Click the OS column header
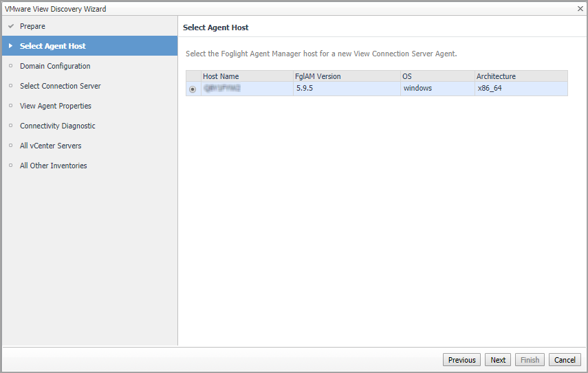 tap(407, 76)
